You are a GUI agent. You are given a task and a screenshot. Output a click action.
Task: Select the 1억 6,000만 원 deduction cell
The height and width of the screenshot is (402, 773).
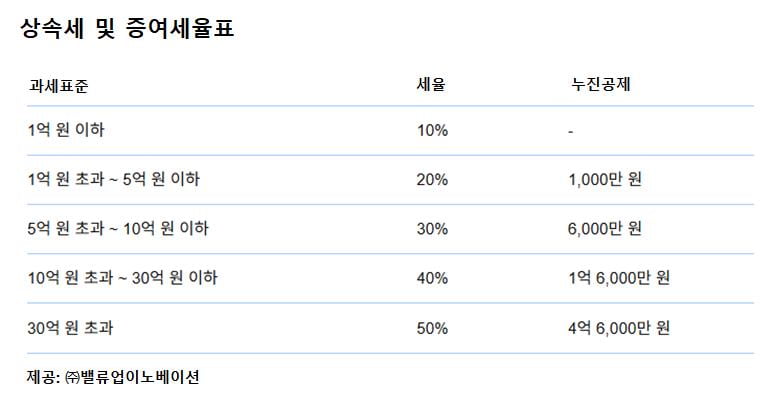click(x=618, y=277)
